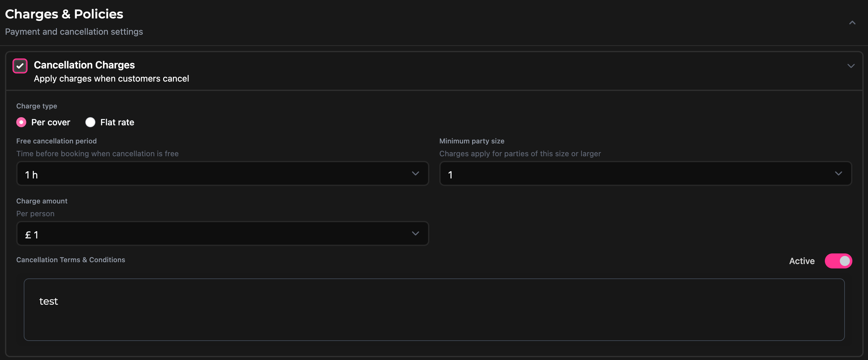Select the Per cover radio button
Screen dimensions: 868x360
click(x=21, y=122)
